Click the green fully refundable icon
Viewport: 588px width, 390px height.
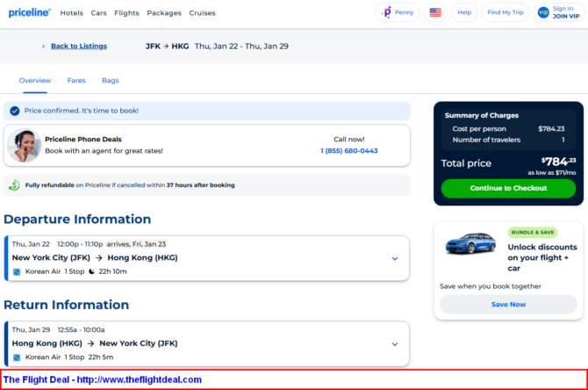coord(14,185)
